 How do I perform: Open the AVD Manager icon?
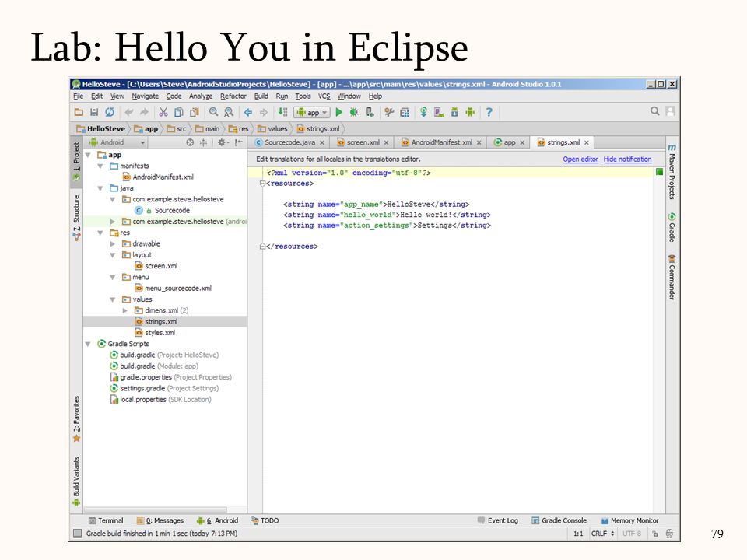pyautogui.click(x=439, y=112)
